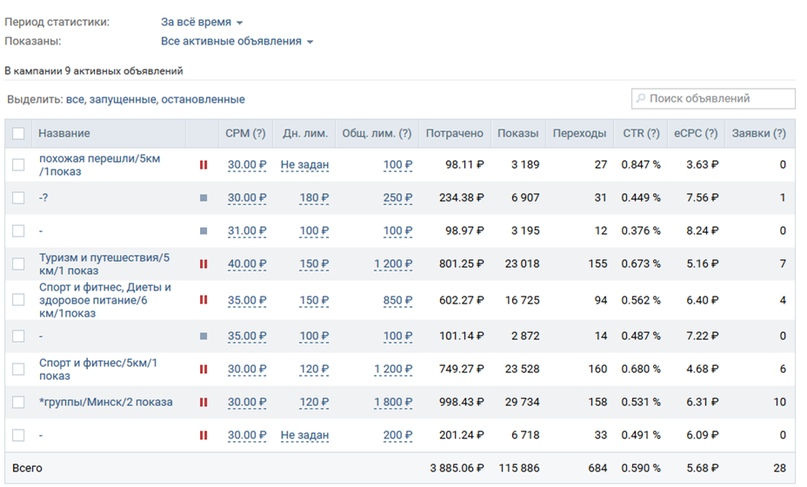Click pause status icon for 'похожая перешли' ad

pos(203,165)
